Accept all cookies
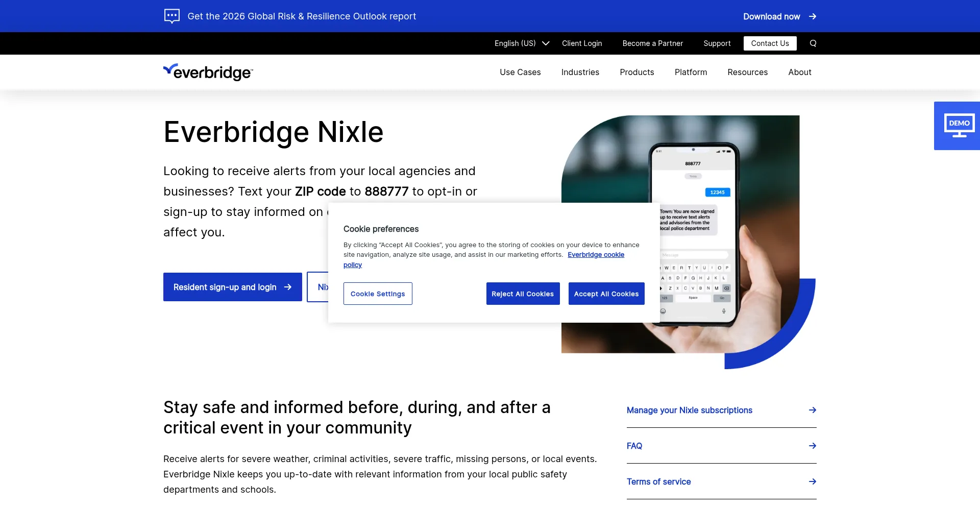Viewport: 980px width, 507px height. point(606,294)
